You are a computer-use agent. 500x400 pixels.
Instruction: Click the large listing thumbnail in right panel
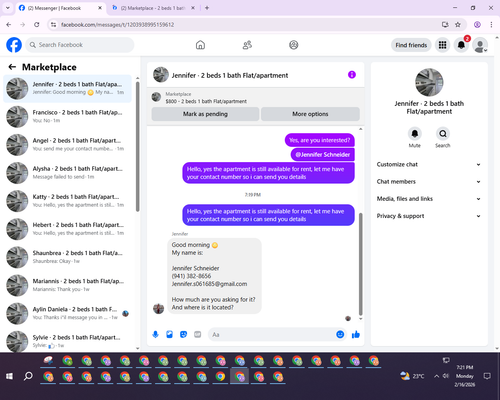pos(429,82)
